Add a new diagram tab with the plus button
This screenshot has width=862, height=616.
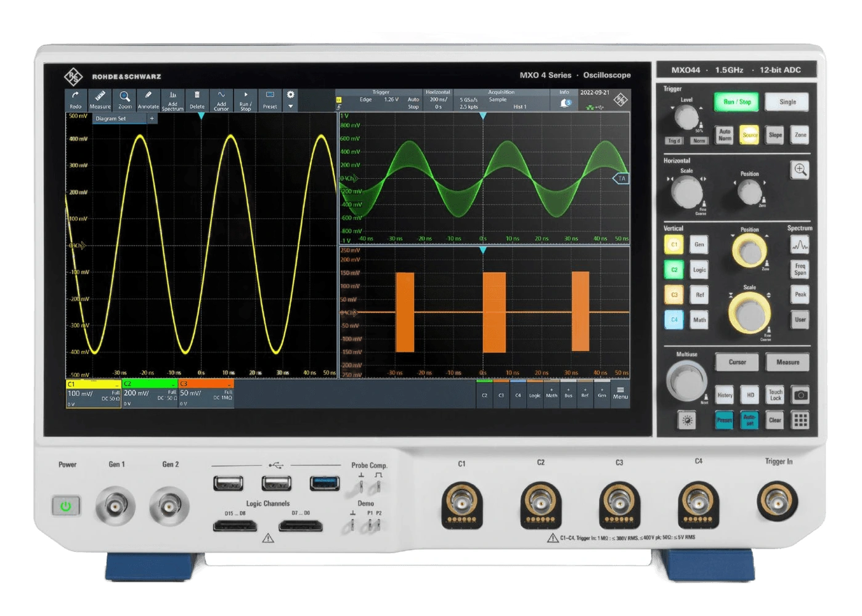click(152, 118)
